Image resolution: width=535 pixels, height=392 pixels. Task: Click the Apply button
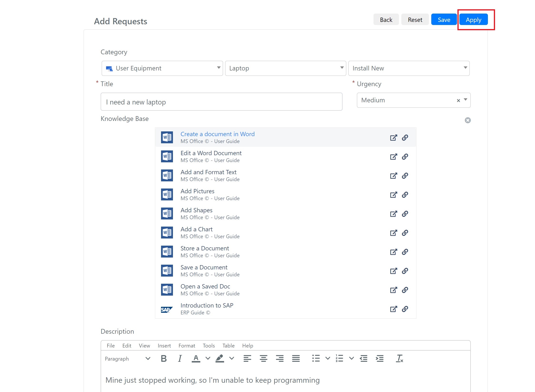coord(473,19)
